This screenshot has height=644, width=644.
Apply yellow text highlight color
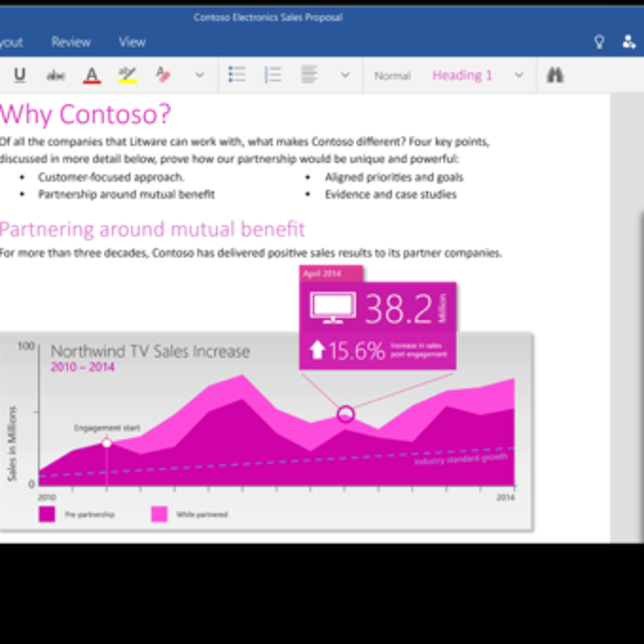pyautogui.click(x=127, y=75)
